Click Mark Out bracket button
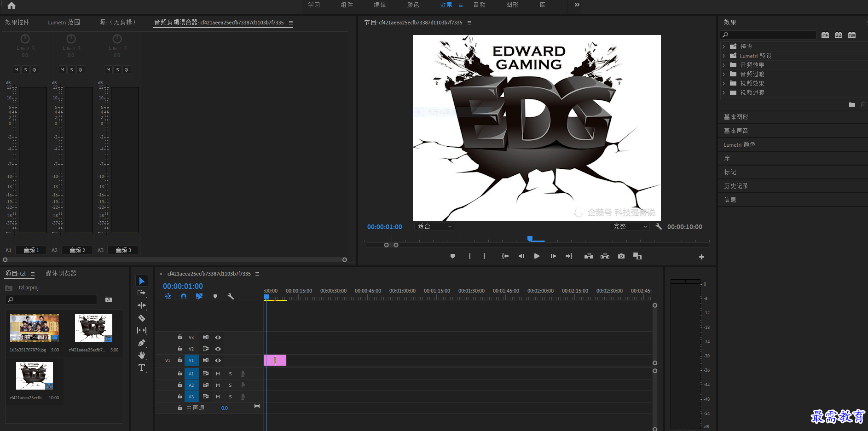Viewport: 868px width, 431px height. pos(484,256)
